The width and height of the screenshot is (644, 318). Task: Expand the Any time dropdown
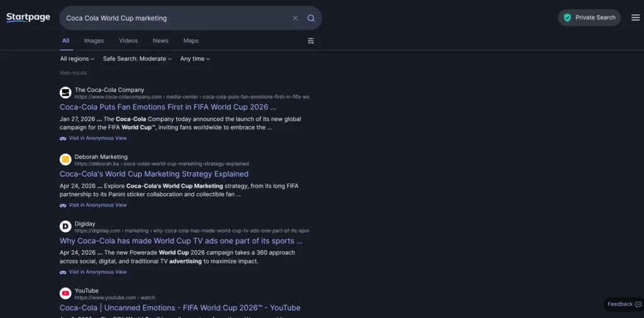pos(195,58)
